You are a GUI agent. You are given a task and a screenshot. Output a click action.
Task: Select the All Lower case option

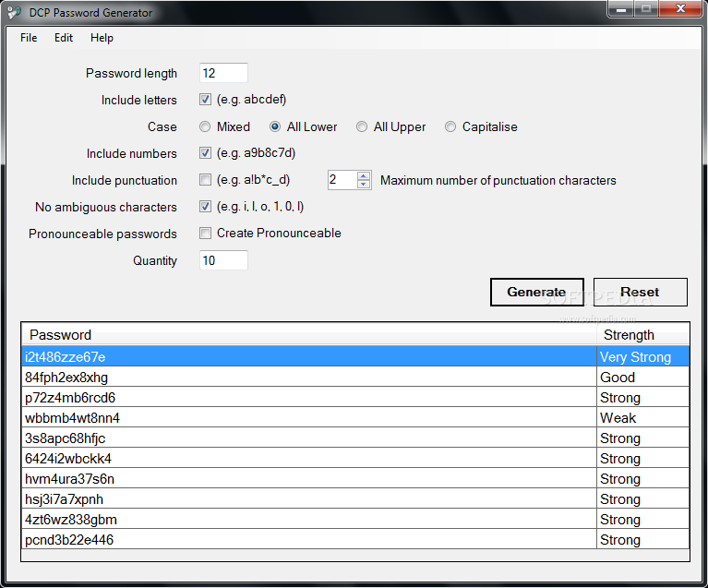click(275, 126)
